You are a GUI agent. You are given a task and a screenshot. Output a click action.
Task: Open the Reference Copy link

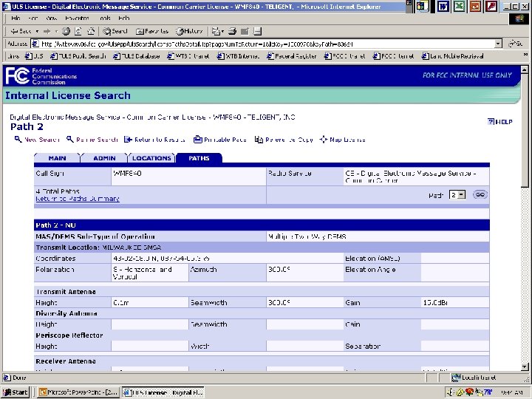pyautogui.click(x=284, y=139)
